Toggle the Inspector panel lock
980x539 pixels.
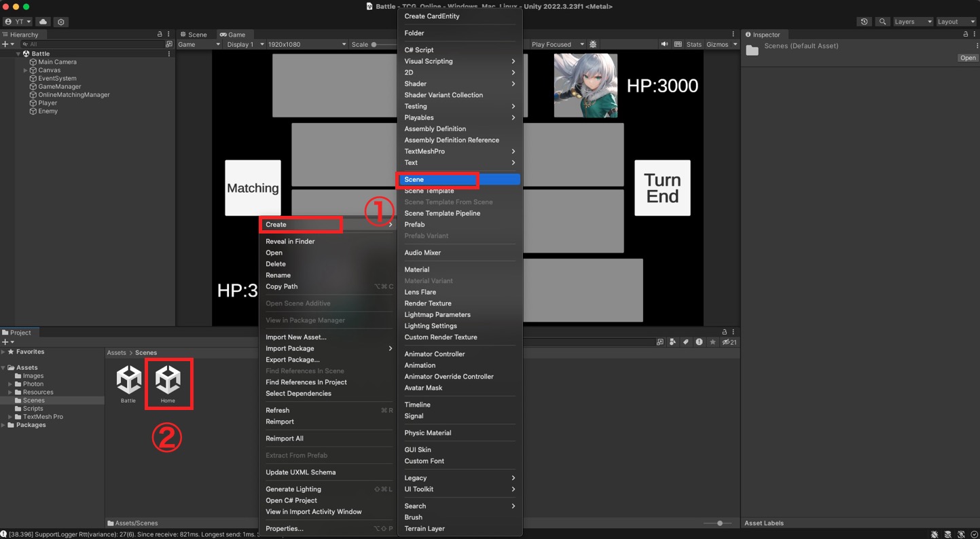click(x=965, y=35)
